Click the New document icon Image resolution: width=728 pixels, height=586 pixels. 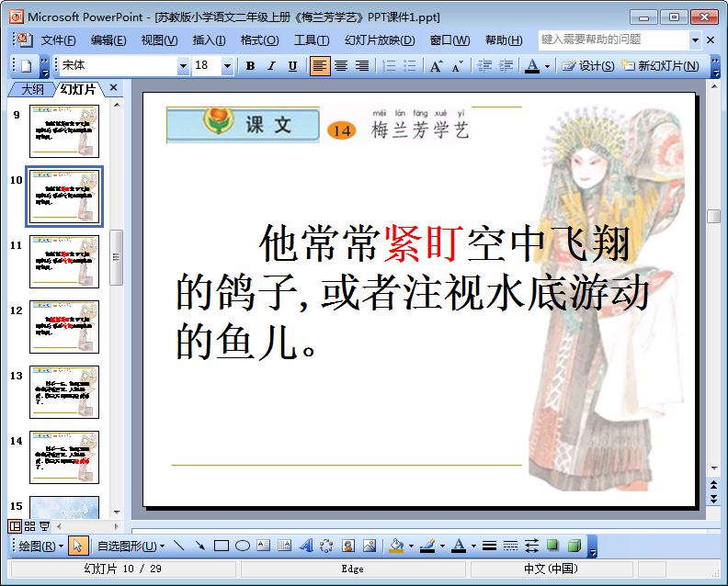coord(27,66)
